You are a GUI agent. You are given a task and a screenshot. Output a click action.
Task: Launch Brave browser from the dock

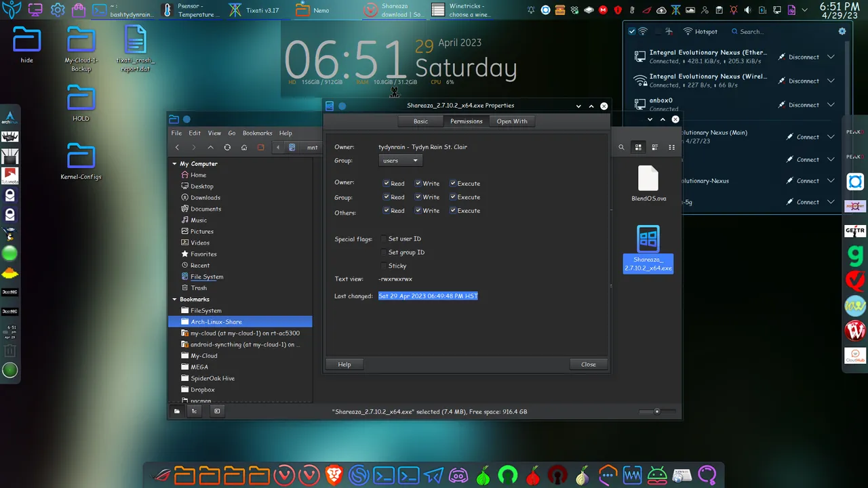(x=334, y=475)
